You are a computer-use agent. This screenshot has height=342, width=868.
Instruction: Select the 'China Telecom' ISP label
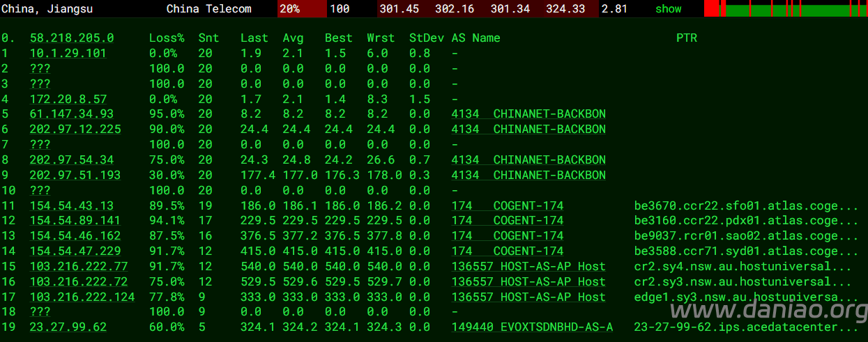[208, 9]
